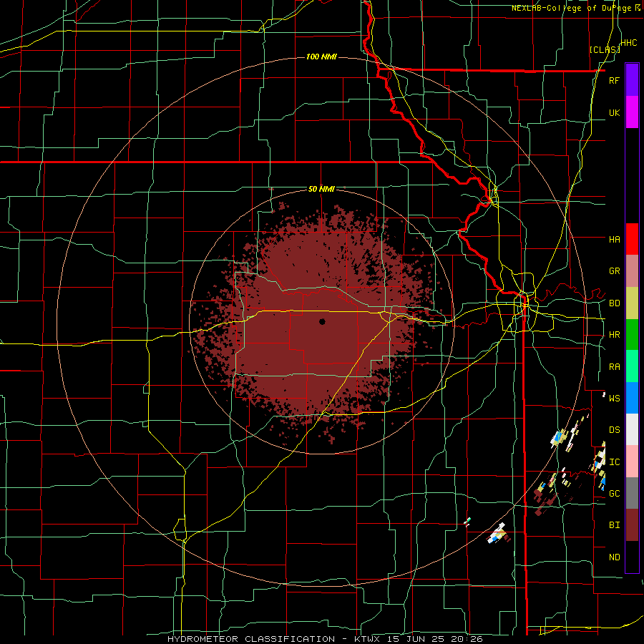This screenshot has height=644, width=644.
Task: Click the 15 JUN 25 20:26 timestamp
Action: [x=436, y=639]
